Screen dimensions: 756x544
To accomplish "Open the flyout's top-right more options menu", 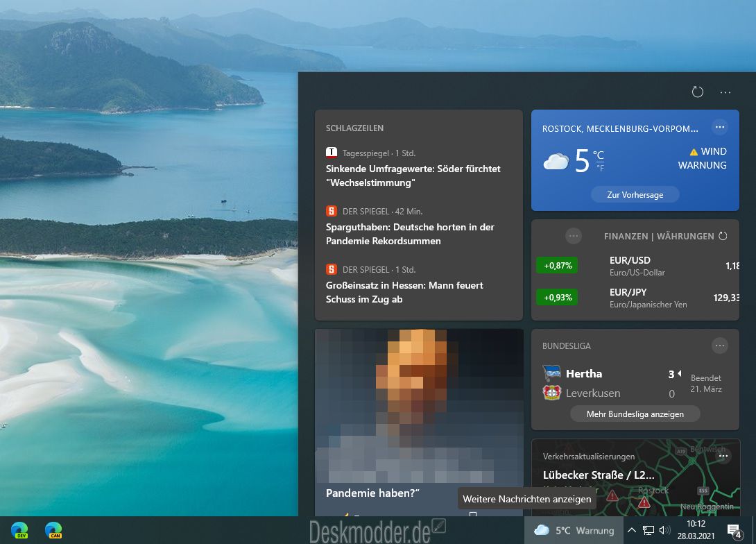I will (x=725, y=92).
